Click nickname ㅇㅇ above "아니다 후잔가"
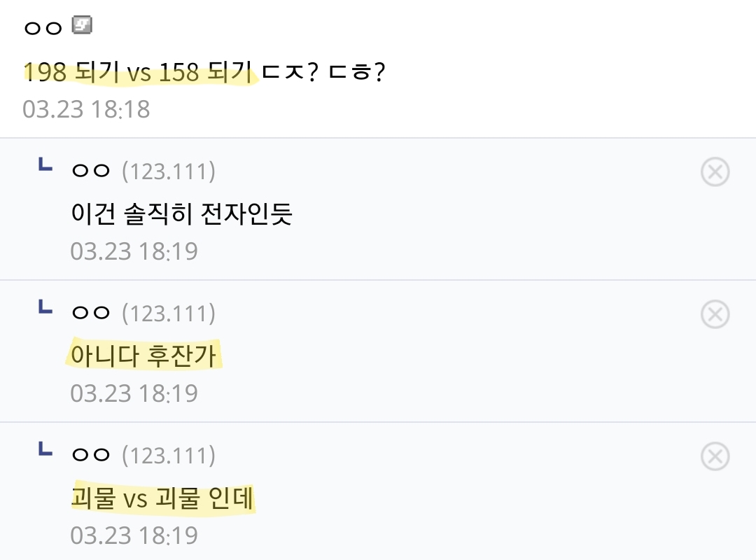The width and height of the screenshot is (756, 560). [x=91, y=314]
